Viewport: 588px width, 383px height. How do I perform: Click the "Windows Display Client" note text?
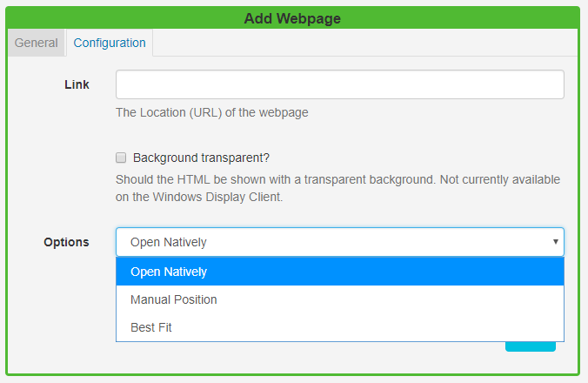[200, 197]
